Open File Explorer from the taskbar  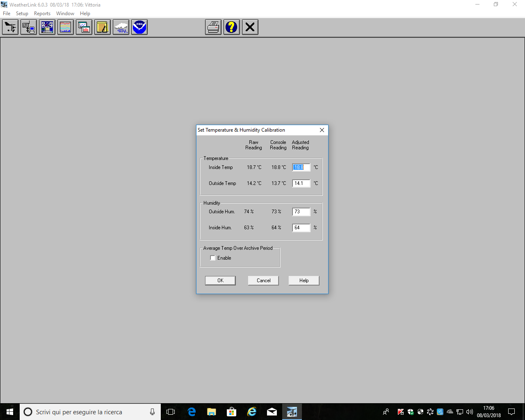(212, 412)
